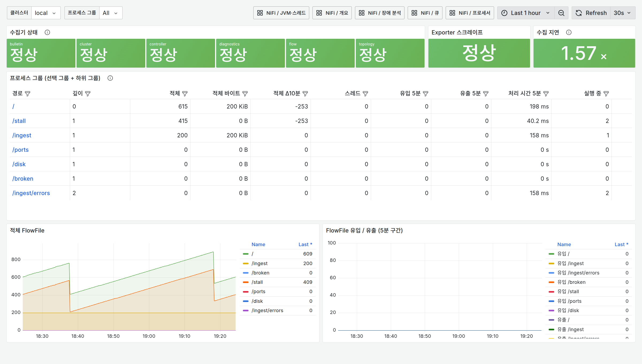
Task: Sort the 적체 FlowFile legend by Last
Action: [305, 245]
